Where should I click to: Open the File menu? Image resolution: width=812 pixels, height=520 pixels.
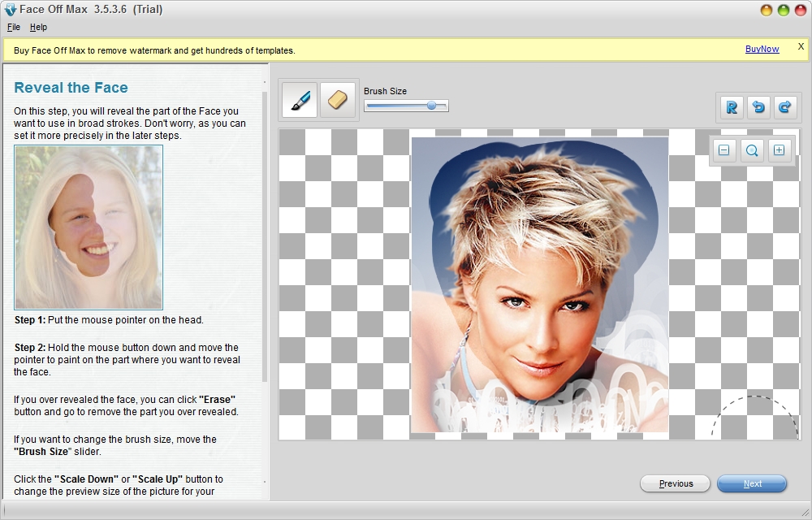13,27
